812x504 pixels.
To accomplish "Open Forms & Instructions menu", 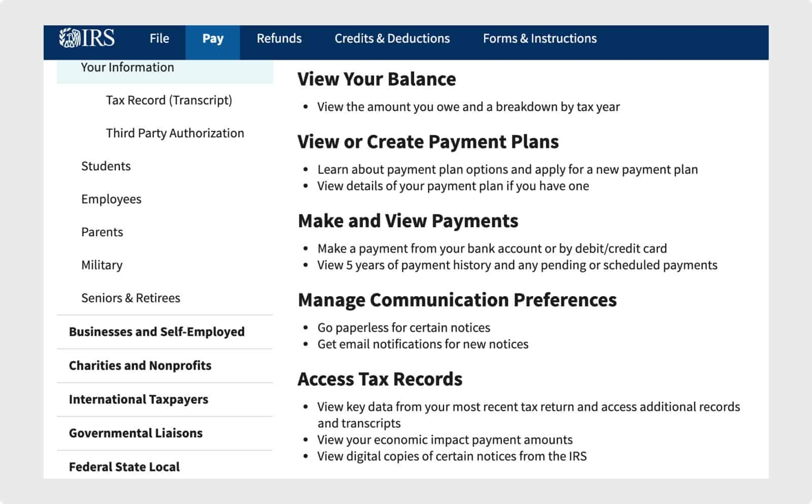I will click(x=539, y=39).
